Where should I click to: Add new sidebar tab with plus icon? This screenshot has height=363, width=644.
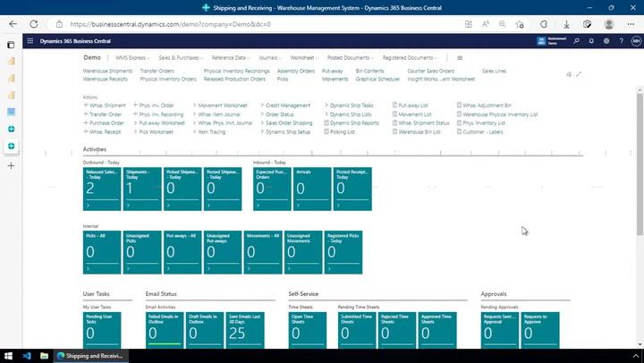(x=11, y=166)
